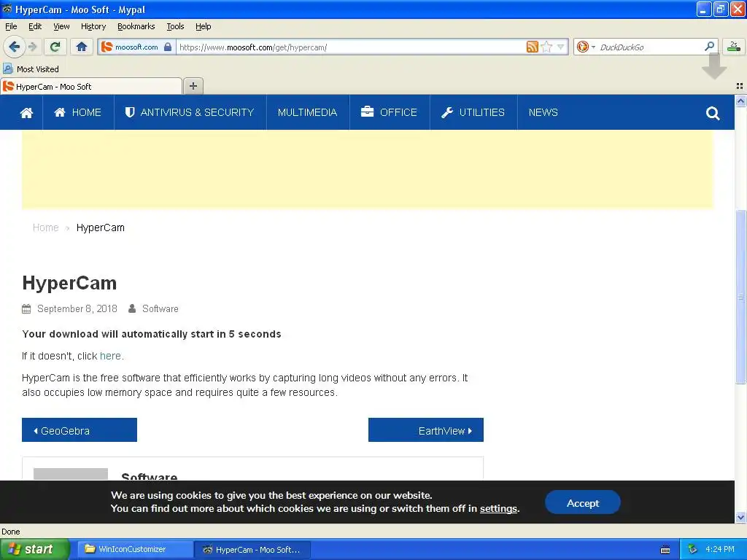Image resolution: width=747 pixels, height=560 pixels.
Task: Open the View menu
Action: point(61,26)
